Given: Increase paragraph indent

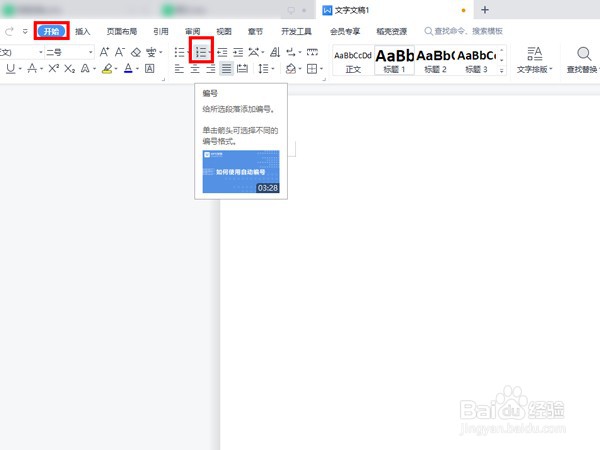Looking at the screenshot, I should pos(238,52).
